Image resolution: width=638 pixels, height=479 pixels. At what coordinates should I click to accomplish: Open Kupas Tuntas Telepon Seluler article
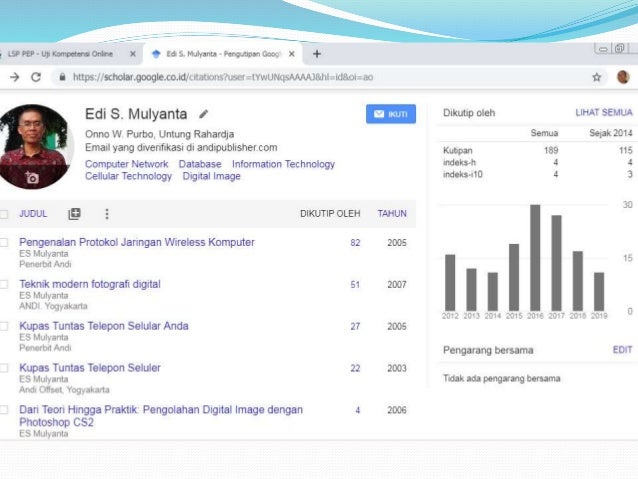coord(90,367)
